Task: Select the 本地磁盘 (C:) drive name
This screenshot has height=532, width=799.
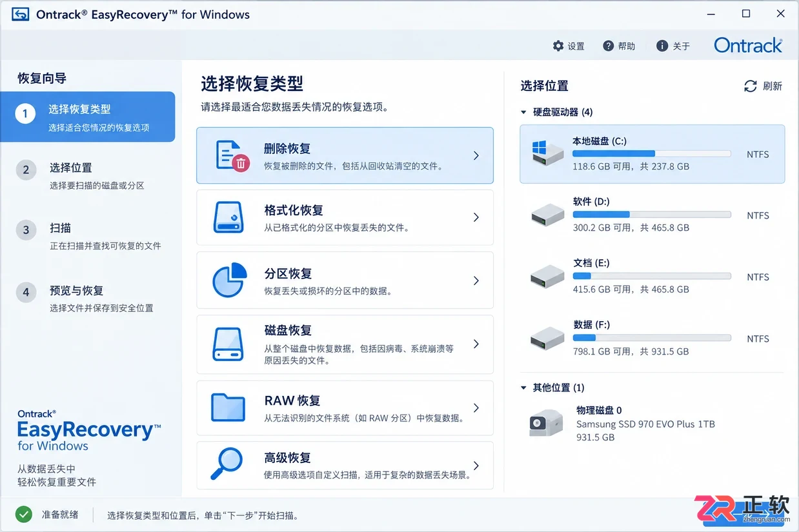Action: coord(599,141)
